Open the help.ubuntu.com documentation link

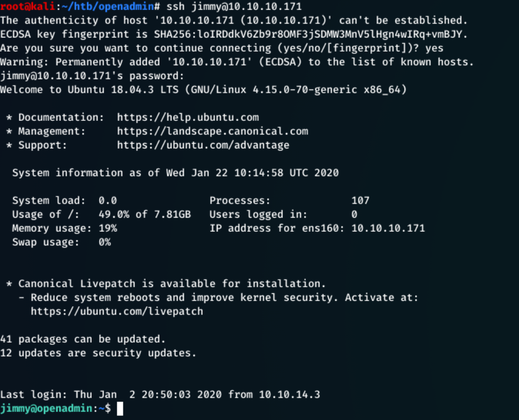tap(188, 117)
